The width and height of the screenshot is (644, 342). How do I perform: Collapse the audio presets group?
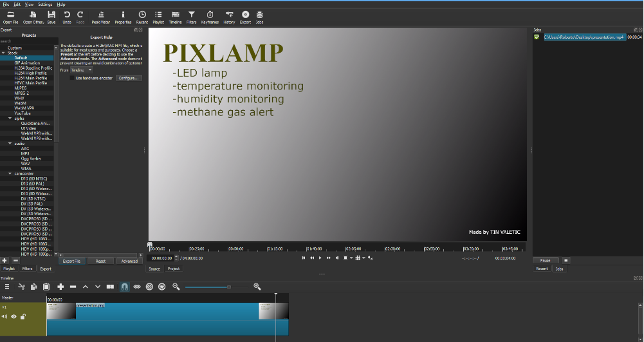[10, 144]
